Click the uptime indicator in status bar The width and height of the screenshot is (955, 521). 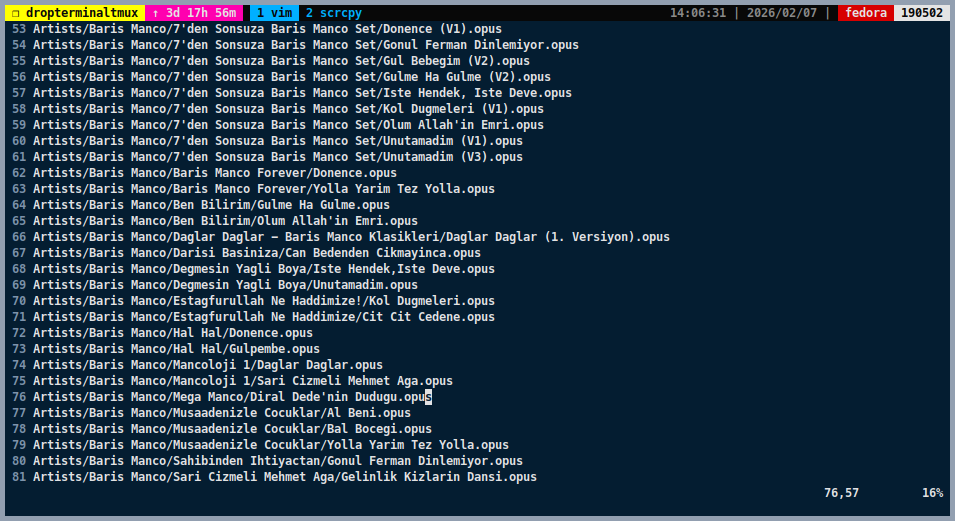[196, 13]
